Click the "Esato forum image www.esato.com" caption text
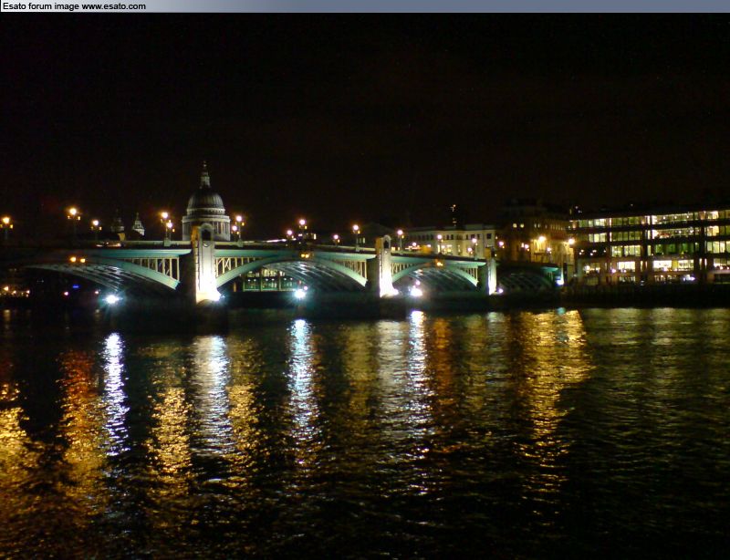The width and height of the screenshot is (730, 560). click(x=75, y=6)
